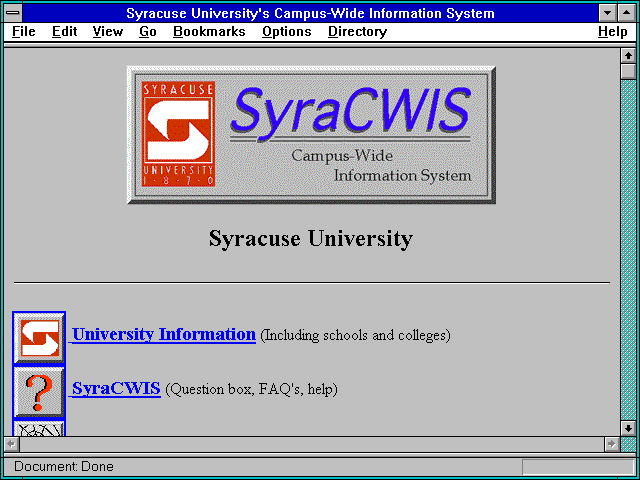Click the progress bar field in status bar

[x=578, y=467]
